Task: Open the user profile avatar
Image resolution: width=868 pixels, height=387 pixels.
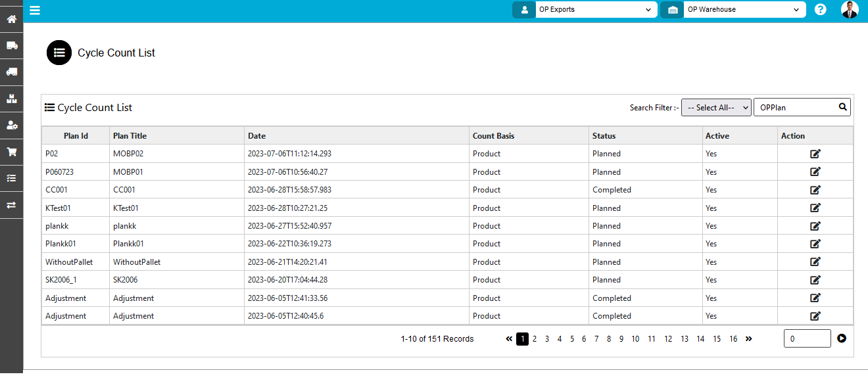Action: pyautogui.click(x=850, y=10)
